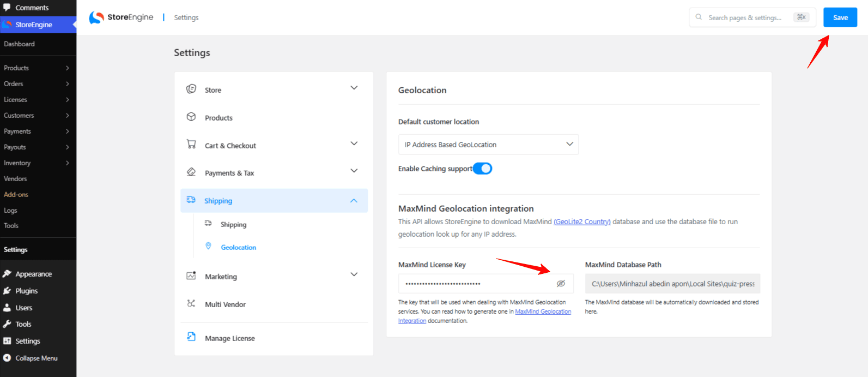The height and width of the screenshot is (377, 868).
Task: Click the blue Save button
Action: (x=840, y=17)
